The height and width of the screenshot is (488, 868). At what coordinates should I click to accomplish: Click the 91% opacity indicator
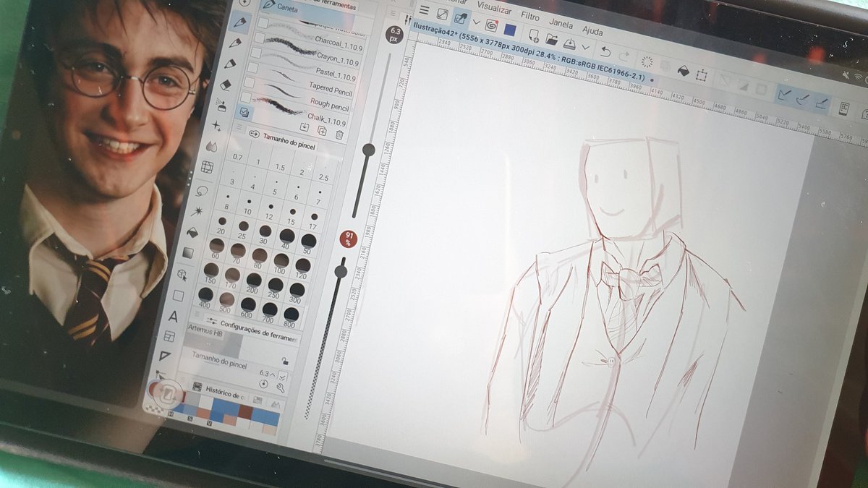pos(350,239)
